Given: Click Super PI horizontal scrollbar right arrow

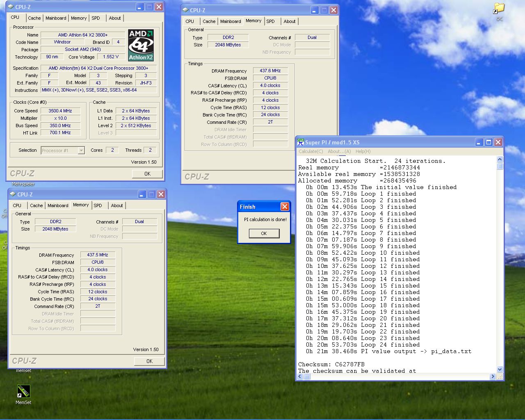Looking at the screenshot, I should [493, 377].
